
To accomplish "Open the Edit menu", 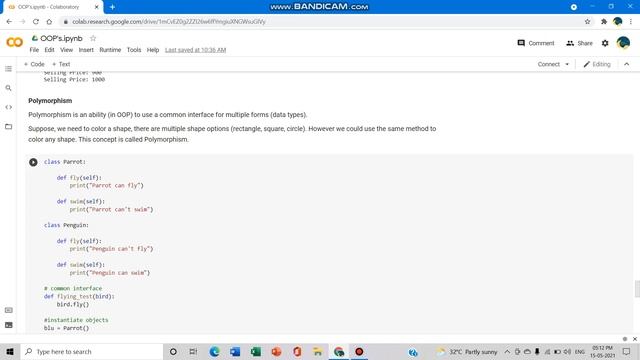I will coord(49,50).
